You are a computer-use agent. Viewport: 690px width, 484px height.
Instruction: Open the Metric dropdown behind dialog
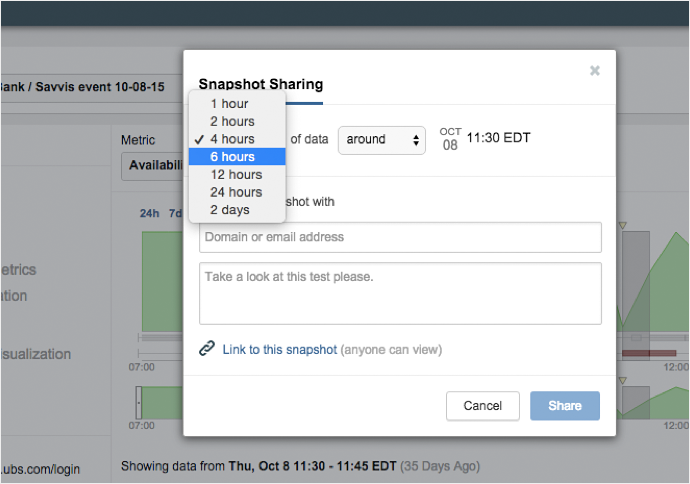[154, 167]
